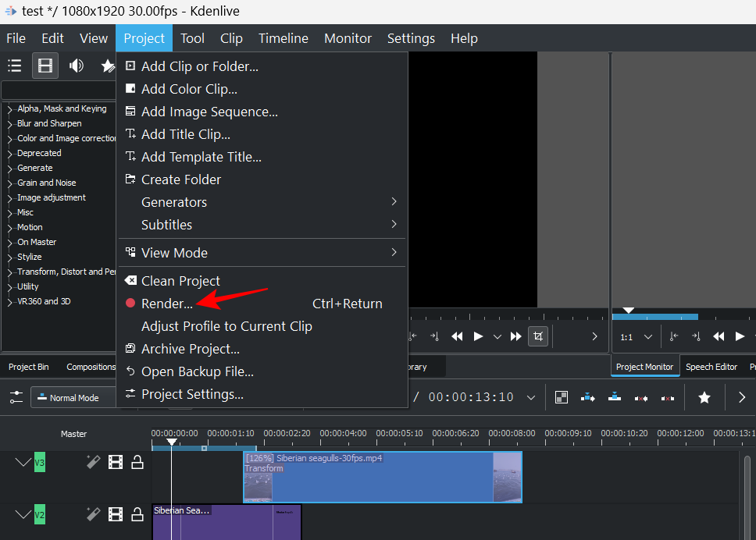Choose Add Title Clip...
The height and width of the screenshot is (540, 756).
pos(262,134)
